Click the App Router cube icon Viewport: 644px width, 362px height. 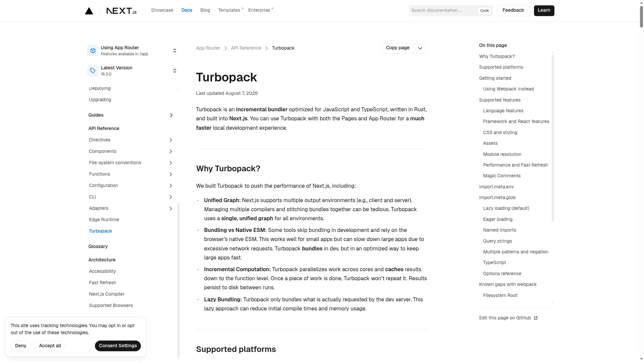(93, 51)
